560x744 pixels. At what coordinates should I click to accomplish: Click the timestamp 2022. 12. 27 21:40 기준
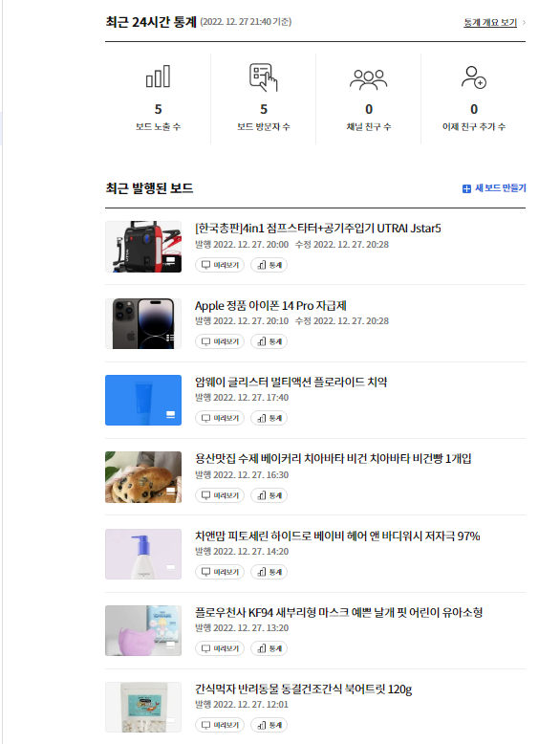246,22
